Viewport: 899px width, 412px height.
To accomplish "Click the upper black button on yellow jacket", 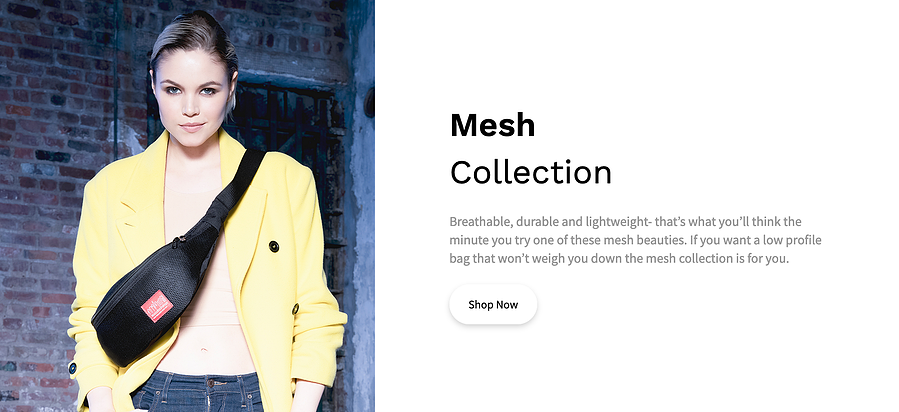I will point(274,246).
